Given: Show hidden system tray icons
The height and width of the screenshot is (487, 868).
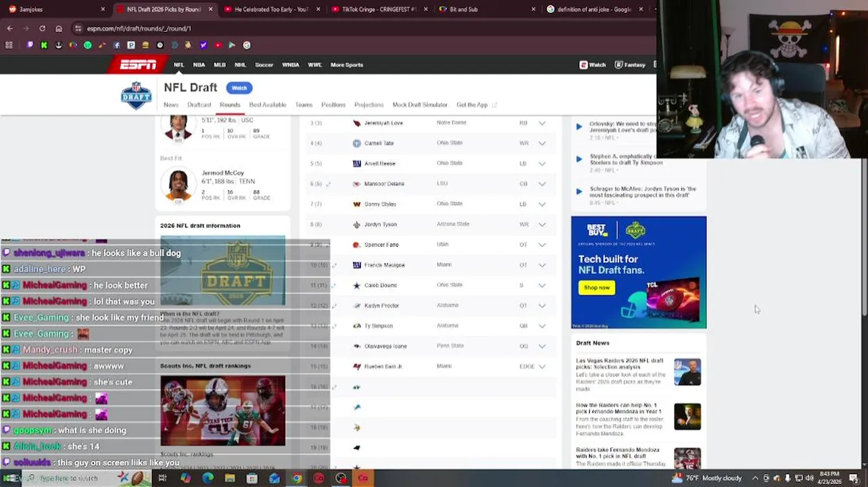Looking at the screenshot, I should click(755, 478).
